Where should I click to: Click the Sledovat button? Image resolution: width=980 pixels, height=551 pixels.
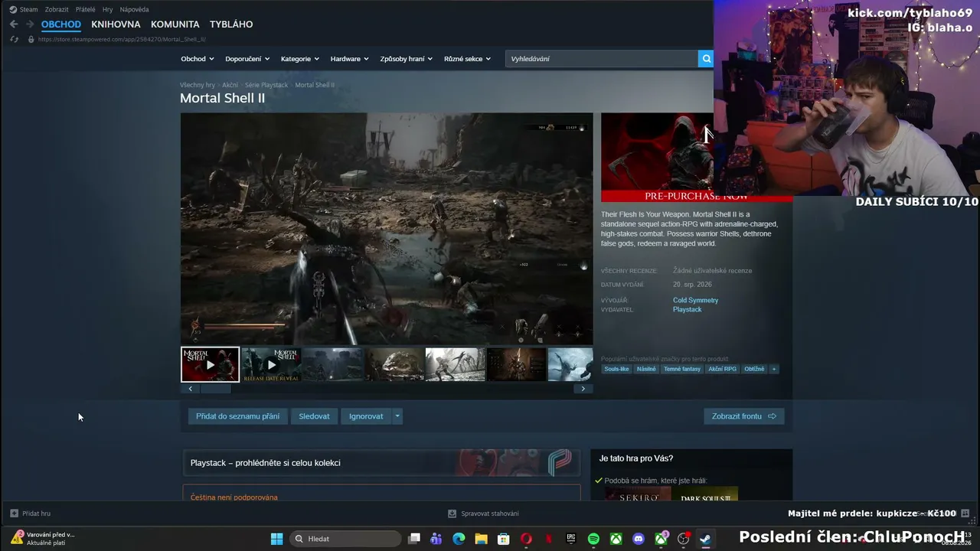314,416
